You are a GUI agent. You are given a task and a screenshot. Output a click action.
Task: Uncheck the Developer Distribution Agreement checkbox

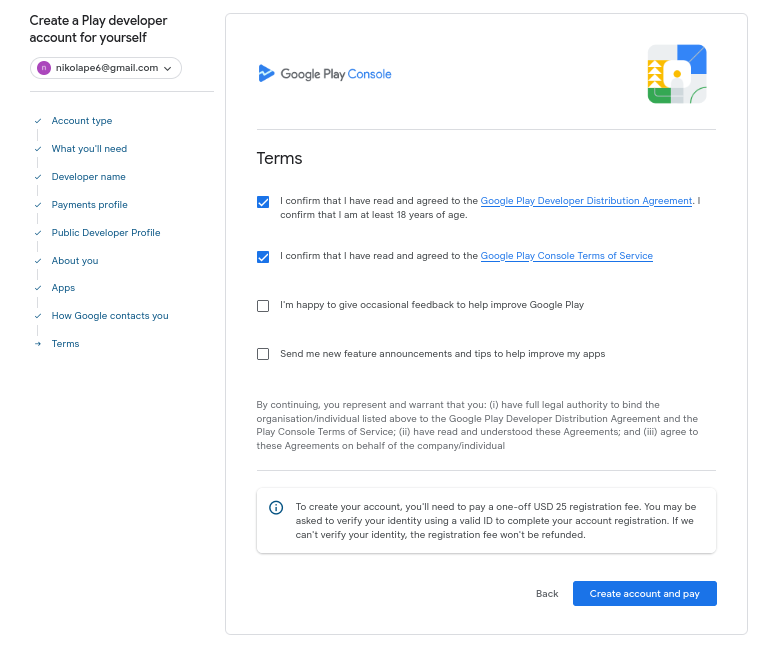click(263, 201)
